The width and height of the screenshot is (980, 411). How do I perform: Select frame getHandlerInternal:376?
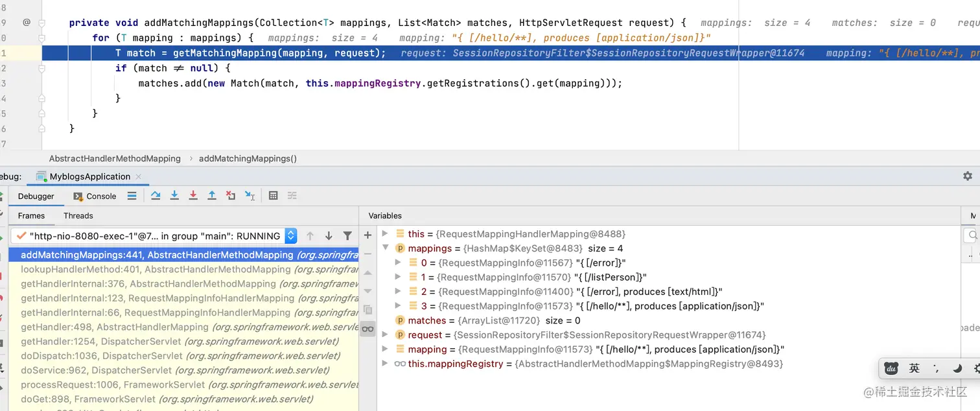(x=183, y=284)
